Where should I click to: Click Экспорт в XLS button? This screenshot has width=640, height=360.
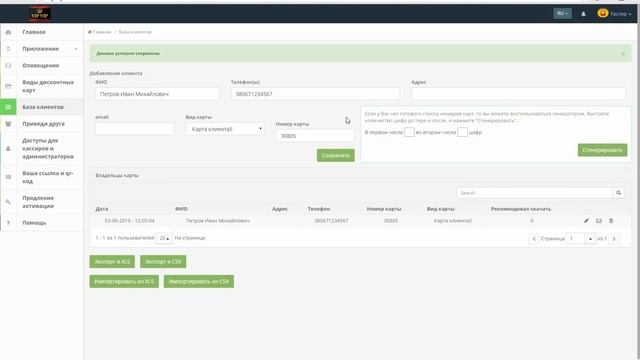click(x=112, y=261)
